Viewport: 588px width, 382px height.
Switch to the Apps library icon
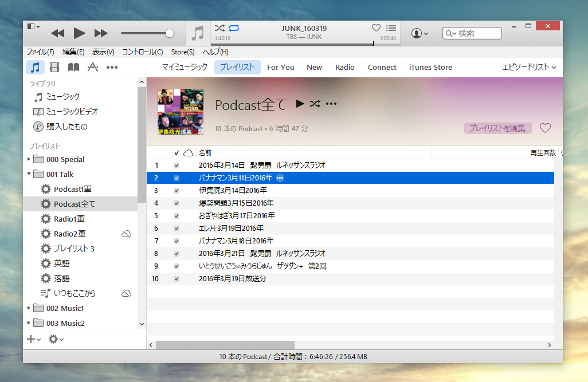pyautogui.click(x=93, y=68)
